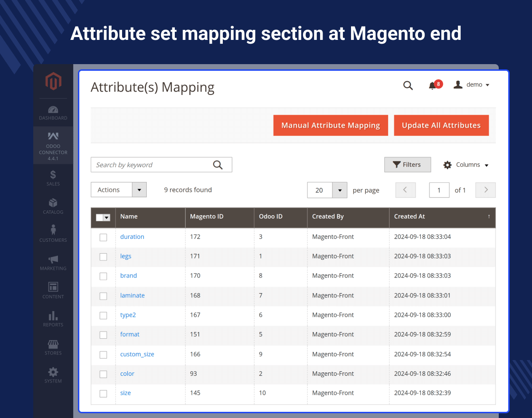Check the type2 row checkbox
Image resolution: width=532 pixels, height=418 pixels.
click(x=103, y=315)
